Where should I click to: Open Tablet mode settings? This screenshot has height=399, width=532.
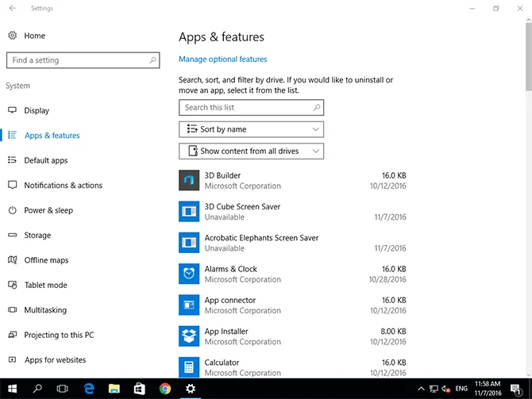(x=45, y=285)
